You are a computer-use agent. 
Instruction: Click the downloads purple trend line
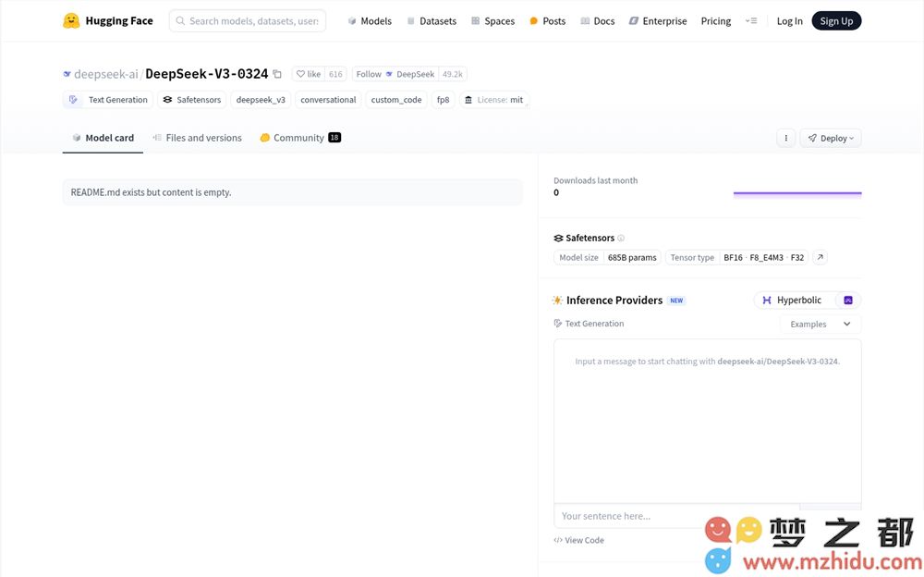(797, 193)
